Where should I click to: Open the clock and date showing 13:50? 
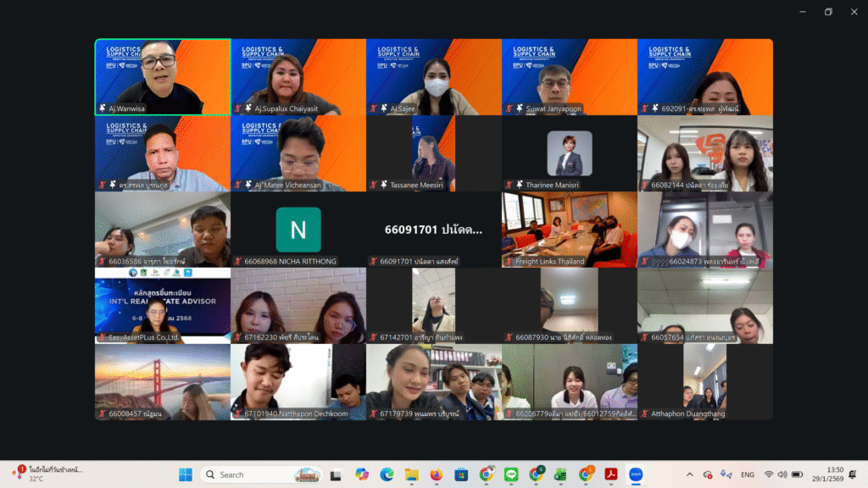point(835,474)
